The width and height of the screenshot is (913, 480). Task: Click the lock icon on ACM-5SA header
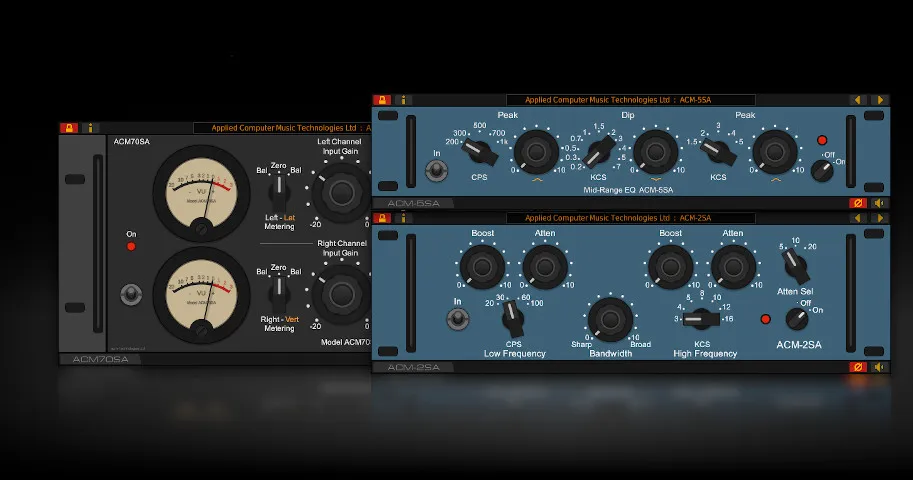382,100
